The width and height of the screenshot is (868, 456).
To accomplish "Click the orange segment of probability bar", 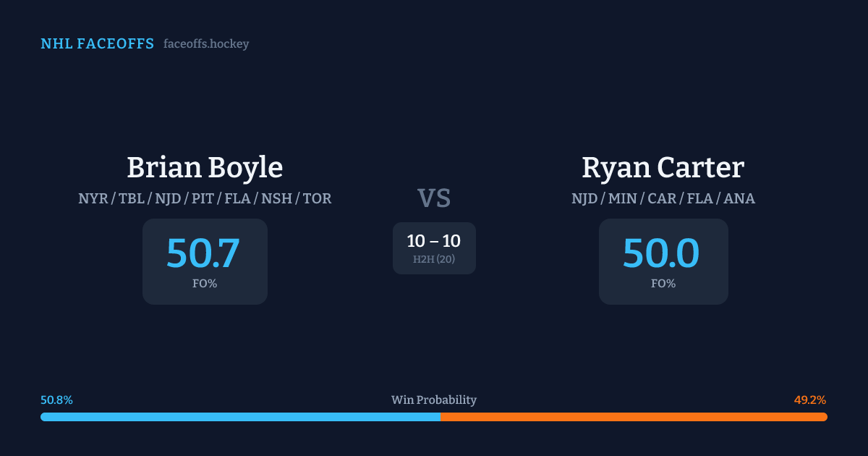I will [x=634, y=417].
